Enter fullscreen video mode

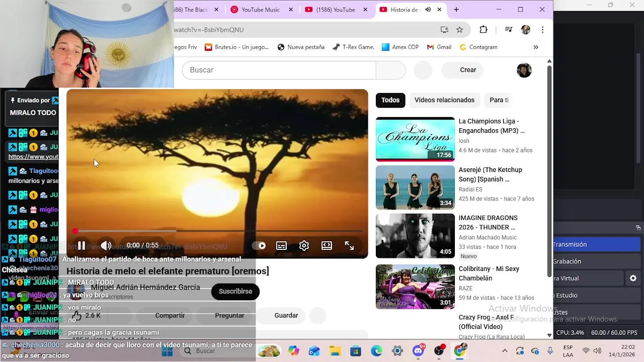(349, 245)
